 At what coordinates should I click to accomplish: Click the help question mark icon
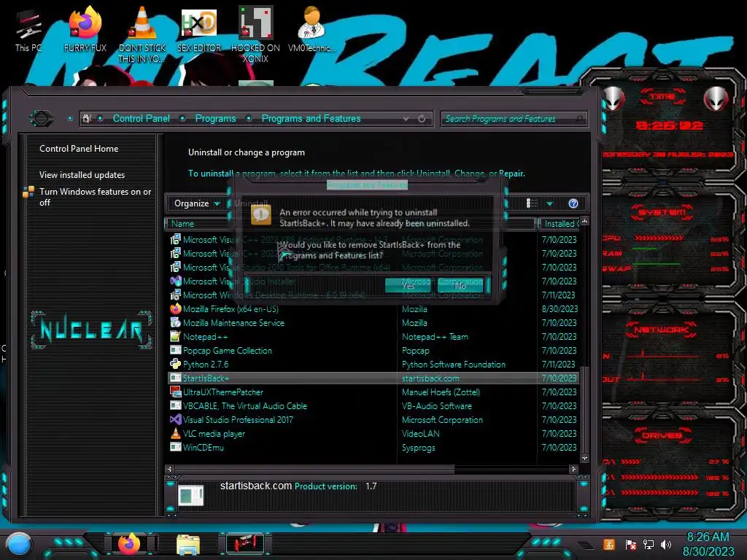573,204
